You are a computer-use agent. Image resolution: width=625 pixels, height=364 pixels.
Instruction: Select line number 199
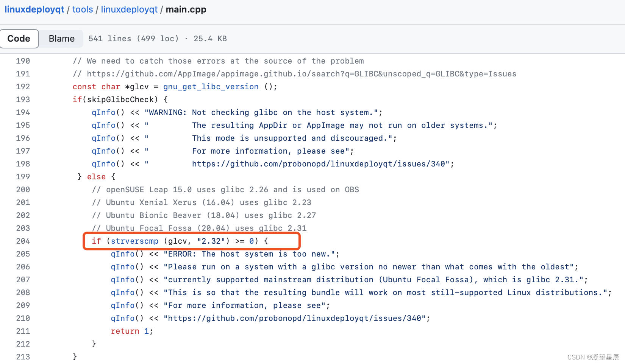(x=23, y=177)
